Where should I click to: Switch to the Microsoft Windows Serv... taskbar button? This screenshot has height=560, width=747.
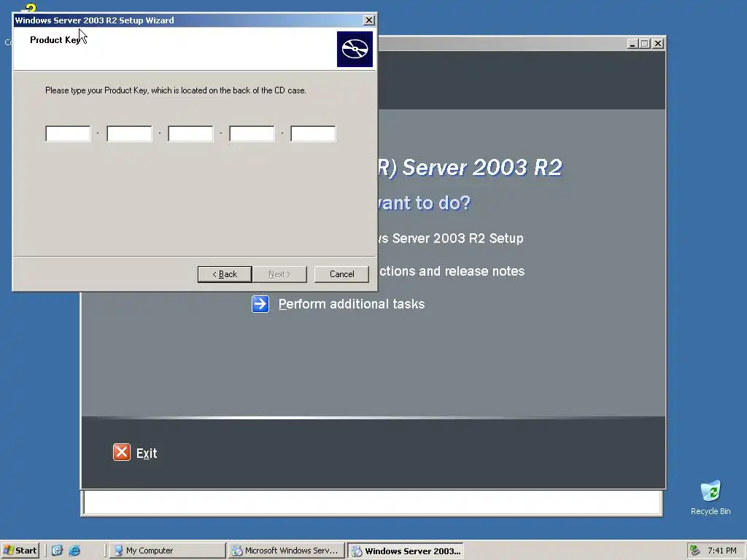click(x=286, y=551)
